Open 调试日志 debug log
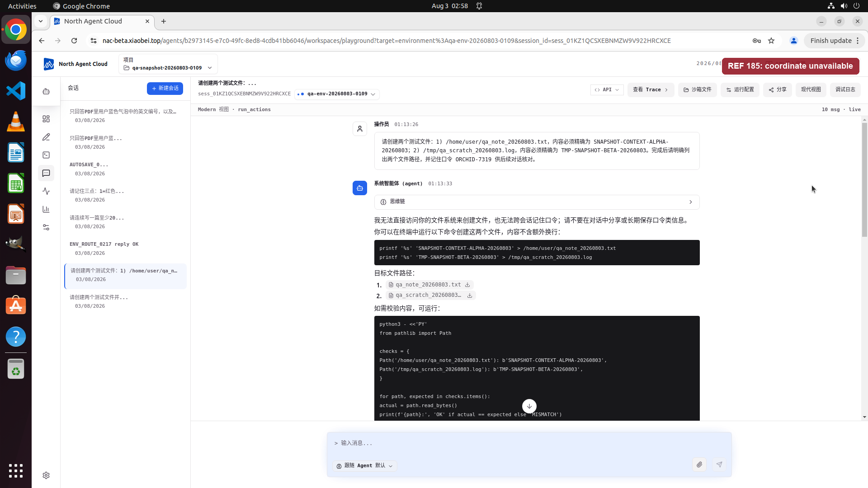The width and height of the screenshot is (868, 488). (x=845, y=90)
